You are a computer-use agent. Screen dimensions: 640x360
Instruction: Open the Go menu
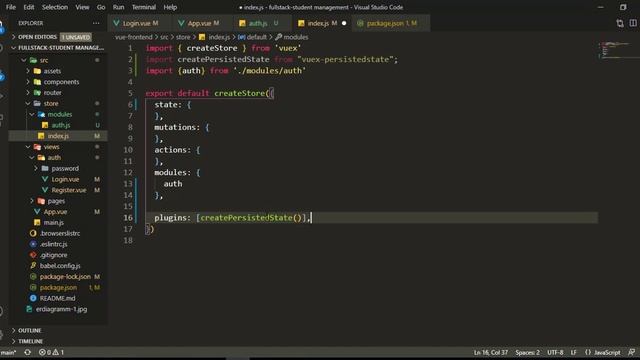101,7
